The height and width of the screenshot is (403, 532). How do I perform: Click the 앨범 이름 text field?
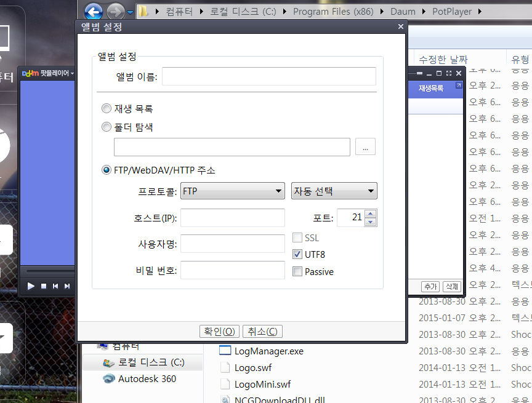[268, 76]
